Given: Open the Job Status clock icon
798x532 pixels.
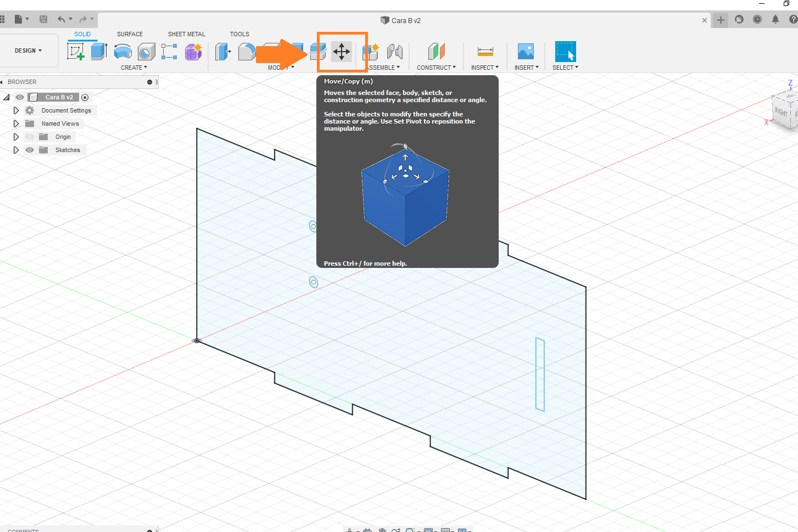Looking at the screenshot, I should tap(757, 20).
